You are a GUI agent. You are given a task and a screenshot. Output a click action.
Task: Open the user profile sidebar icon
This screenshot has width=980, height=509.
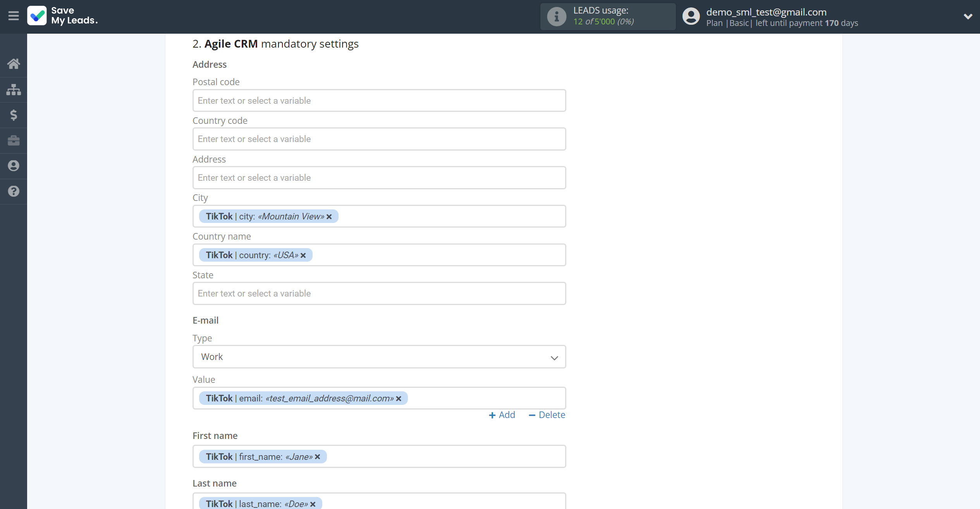14,166
